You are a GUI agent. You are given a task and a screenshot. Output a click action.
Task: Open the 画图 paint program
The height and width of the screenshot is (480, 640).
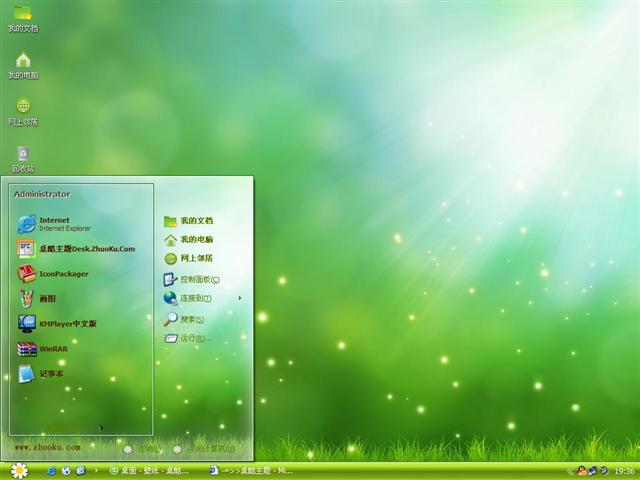tap(37, 299)
